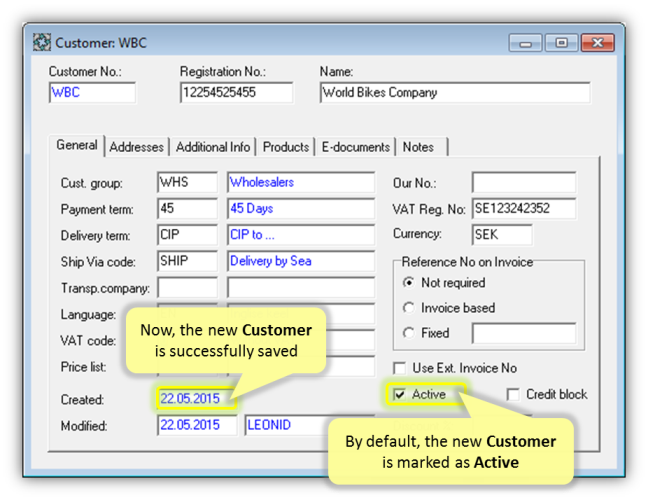Click the Transp. company code field
Image resolution: width=648 pixels, height=500 pixels.
187,287
